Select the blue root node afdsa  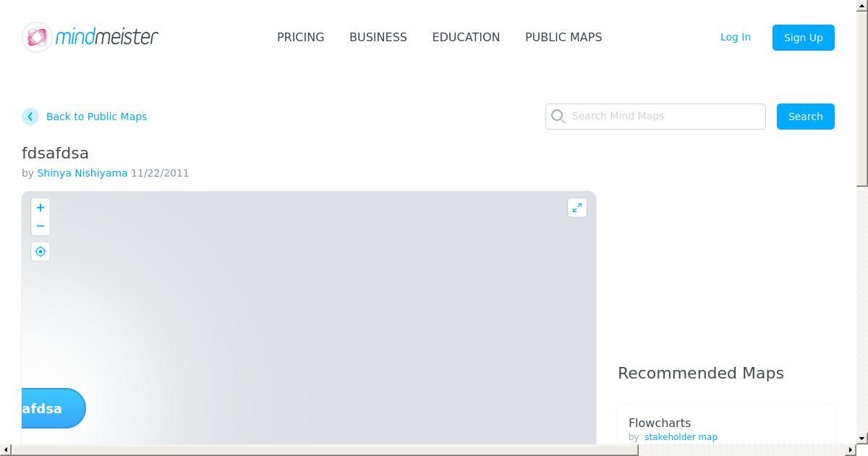[x=54, y=408]
